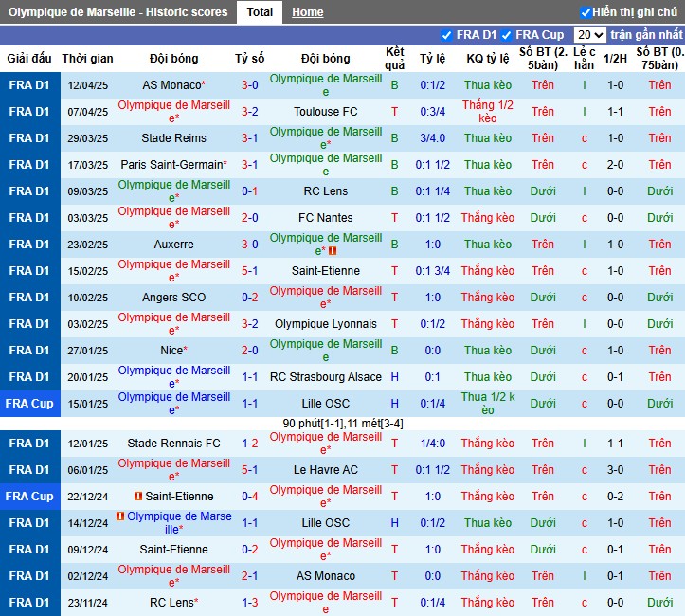The height and width of the screenshot is (616, 685).
Task: Click the 5-1 score versus Saint-Etienne
Action: [250, 271]
